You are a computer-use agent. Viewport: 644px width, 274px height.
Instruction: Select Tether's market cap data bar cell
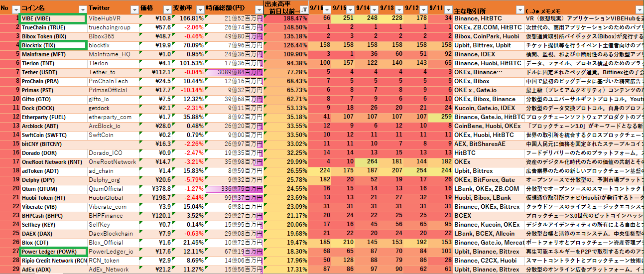tap(234, 72)
